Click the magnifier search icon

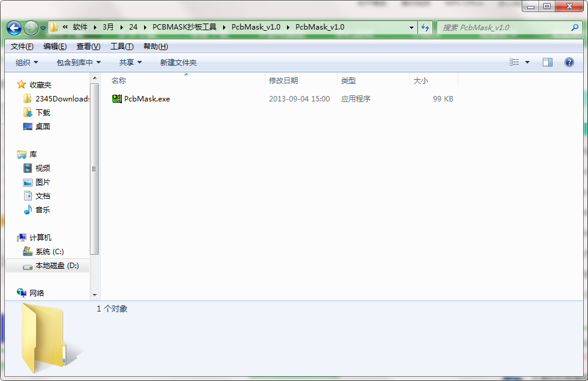575,27
